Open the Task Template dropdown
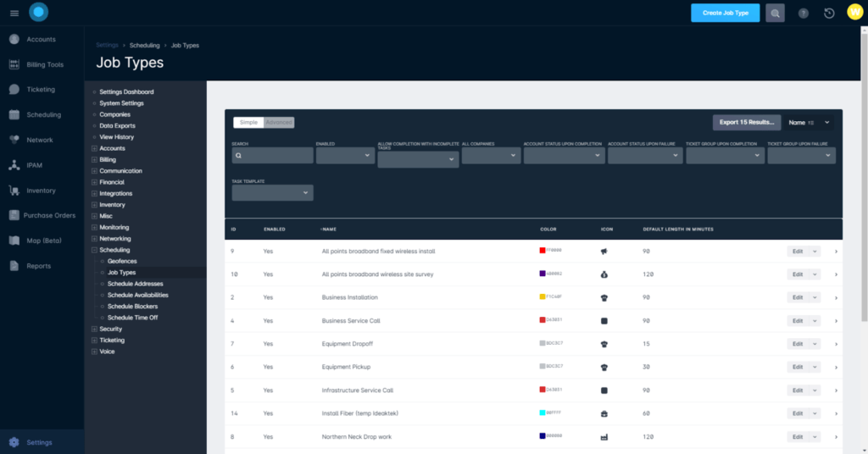The height and width of the screenshot is (454, 868). coord(272,193)
